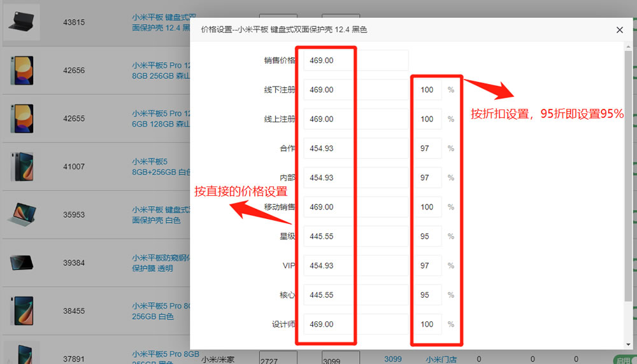Open product thumbnail for item 38455
The image size is (637, 364).
tap(22, 311)
